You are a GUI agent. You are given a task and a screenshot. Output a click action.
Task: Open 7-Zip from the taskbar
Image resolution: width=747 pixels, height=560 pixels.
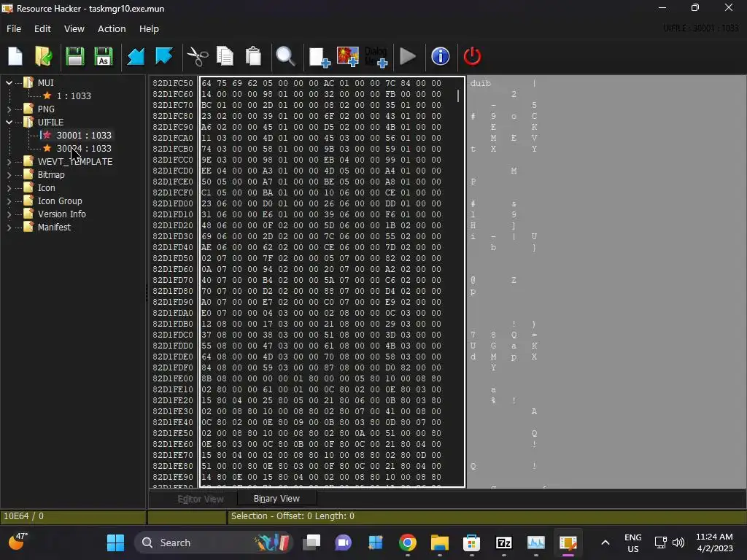point(504,542)
